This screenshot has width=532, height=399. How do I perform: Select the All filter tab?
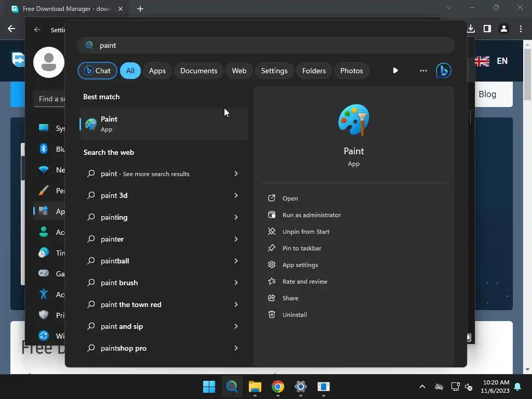point(130,71)
